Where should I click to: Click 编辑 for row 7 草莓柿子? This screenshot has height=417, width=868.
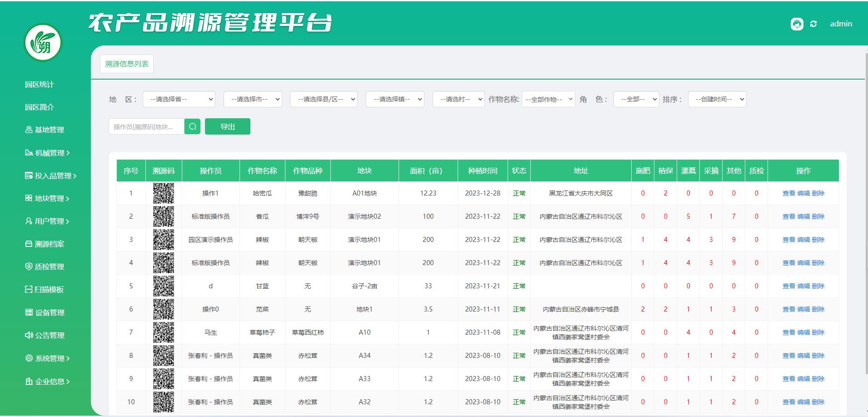(803, 332)
